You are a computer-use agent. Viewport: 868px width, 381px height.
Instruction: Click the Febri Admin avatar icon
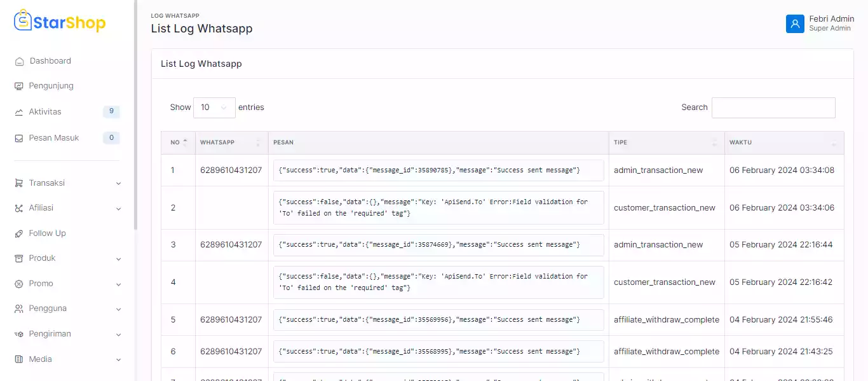795,24
